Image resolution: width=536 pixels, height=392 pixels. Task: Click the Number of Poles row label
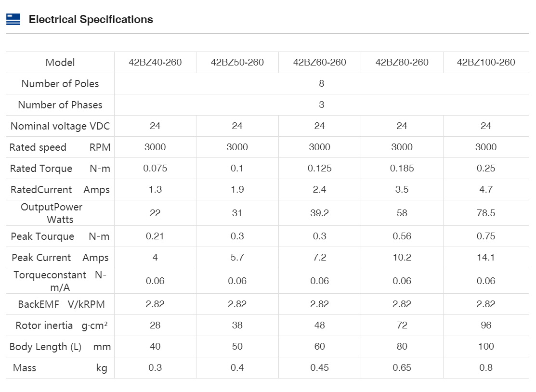[60, 84]
